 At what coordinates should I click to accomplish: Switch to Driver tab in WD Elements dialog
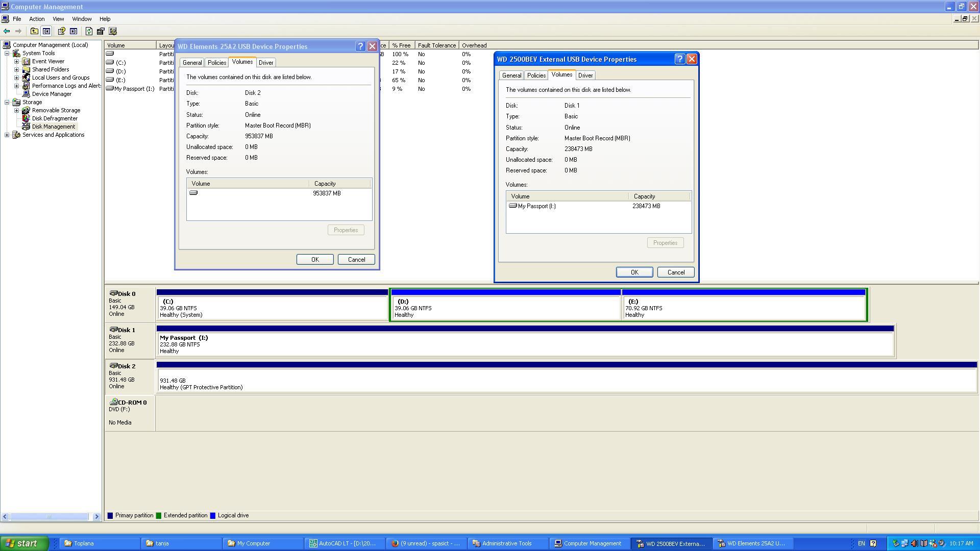pyautogui.click(x=266, y=63)
